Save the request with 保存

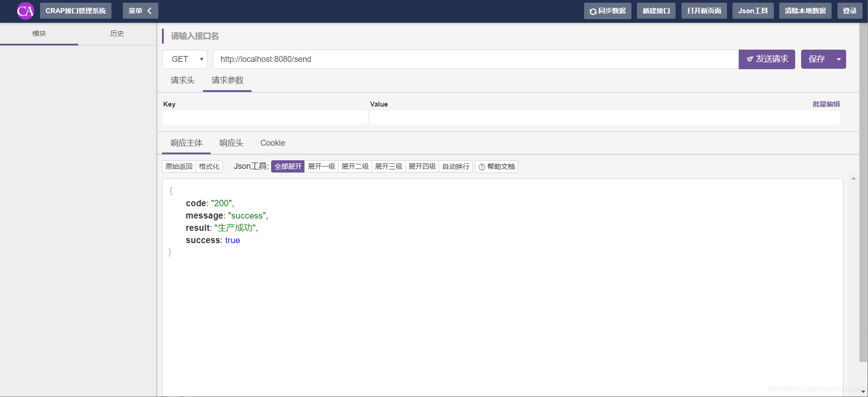click(x=817, y=59)
